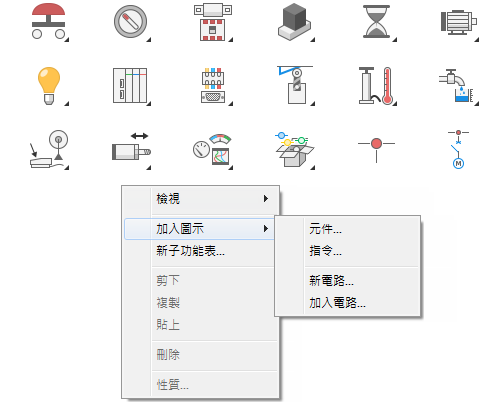Select the red push button icon
Screen dimensions: 502x406
point(49,21)
